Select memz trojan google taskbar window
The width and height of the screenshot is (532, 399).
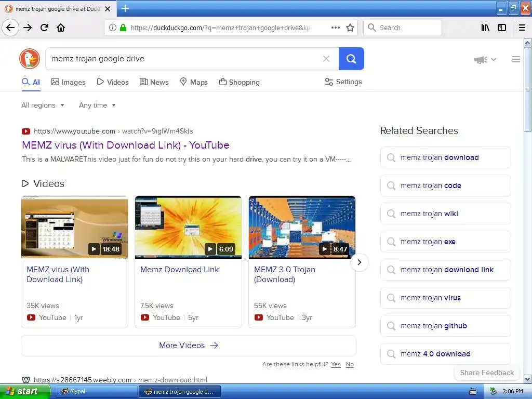click(x=180, y=392)
